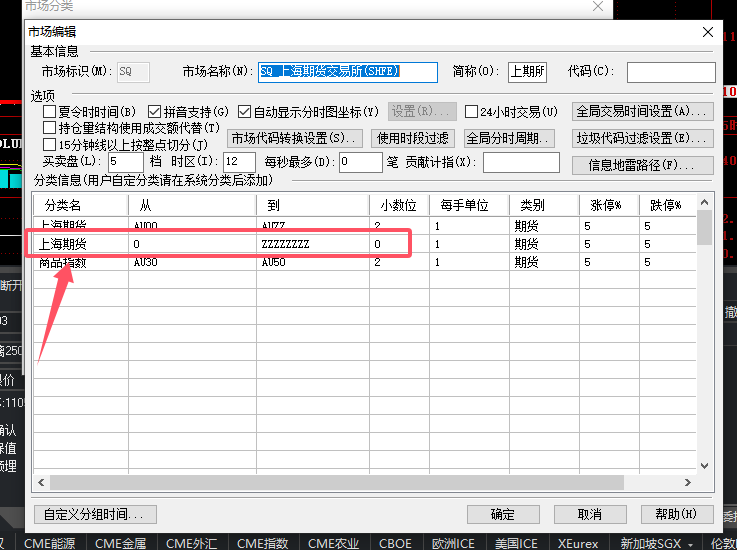This screenshot has width=737, height=550.
Task: Enable the 夏令时时间 checkbox
Action: coord(49,112)
